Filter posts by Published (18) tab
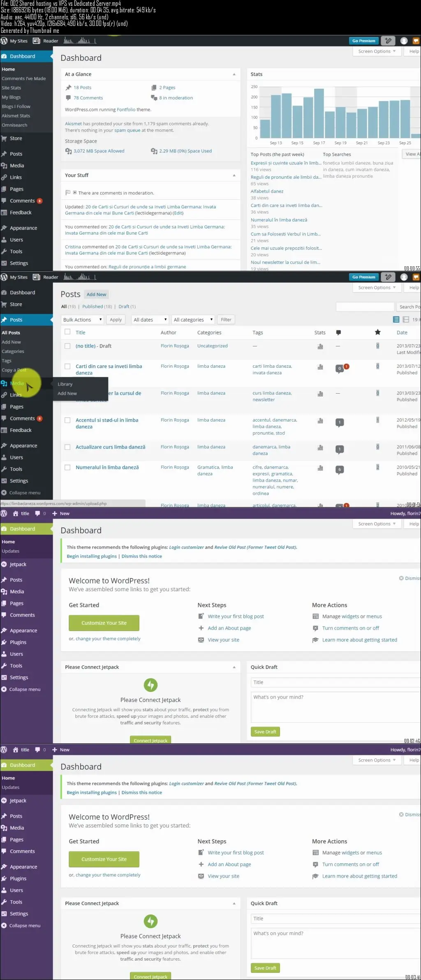This screenshot has height=980, width=421. (97, 307)
